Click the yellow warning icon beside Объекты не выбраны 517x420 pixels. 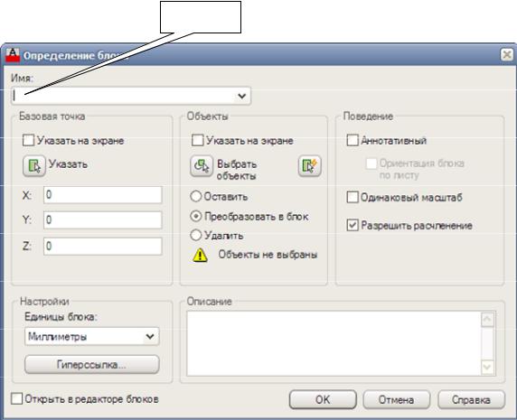coord(200,256)
